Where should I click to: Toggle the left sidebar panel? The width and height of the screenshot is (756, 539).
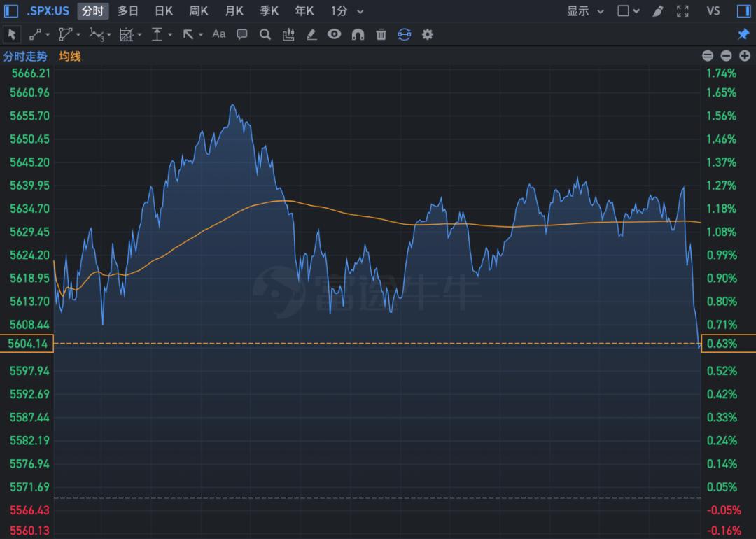click(11, 11)
